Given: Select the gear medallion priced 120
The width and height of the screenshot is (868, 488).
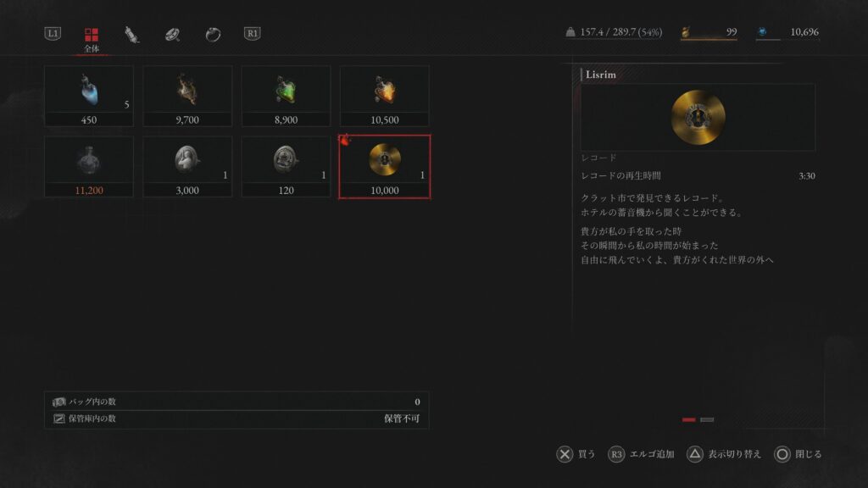Looking at the screenshot, I should click(x=286, y=167).
